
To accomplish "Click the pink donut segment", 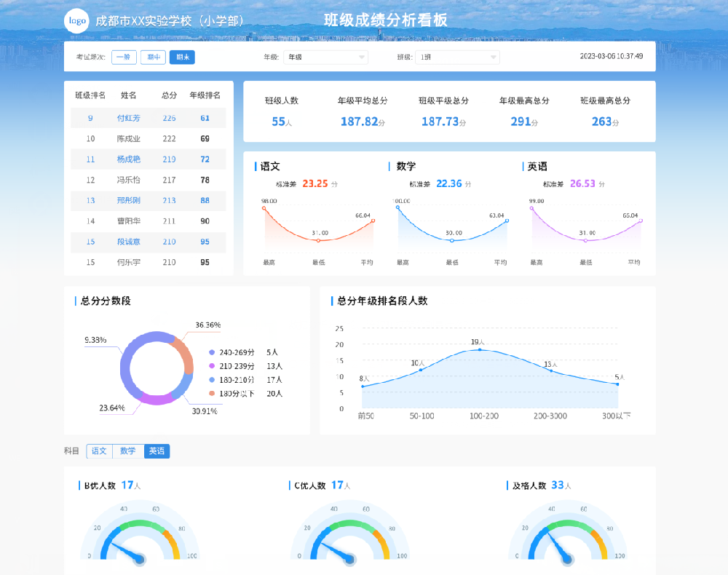I will click(157, 399).
